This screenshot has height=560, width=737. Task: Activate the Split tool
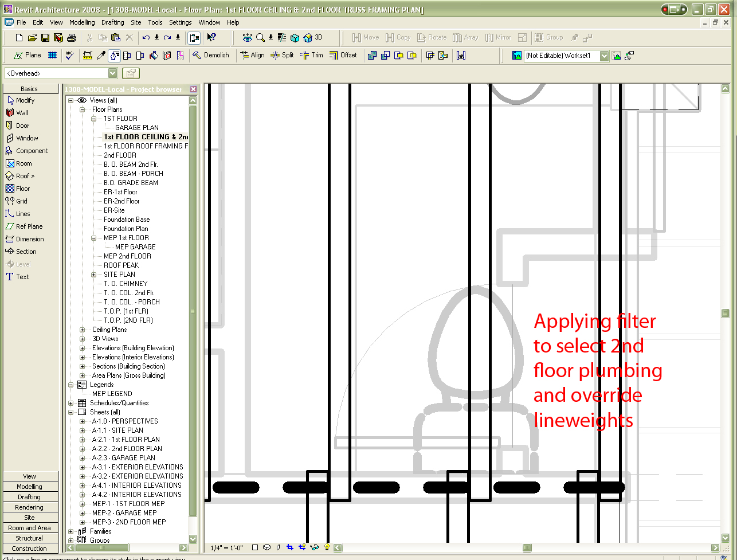coord(282,56)
